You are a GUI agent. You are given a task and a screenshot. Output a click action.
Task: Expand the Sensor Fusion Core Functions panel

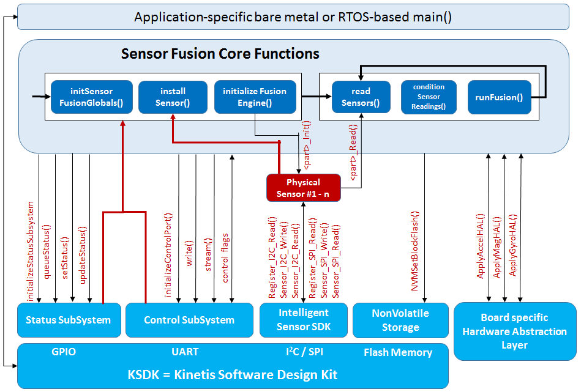[x=220, y=53]
